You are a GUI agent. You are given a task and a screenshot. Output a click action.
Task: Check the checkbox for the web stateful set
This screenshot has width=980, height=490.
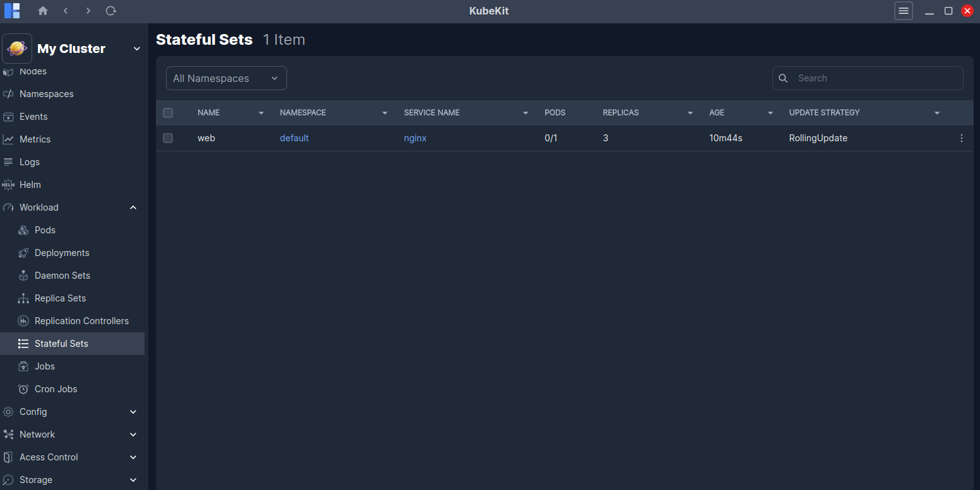click(168, 138)
